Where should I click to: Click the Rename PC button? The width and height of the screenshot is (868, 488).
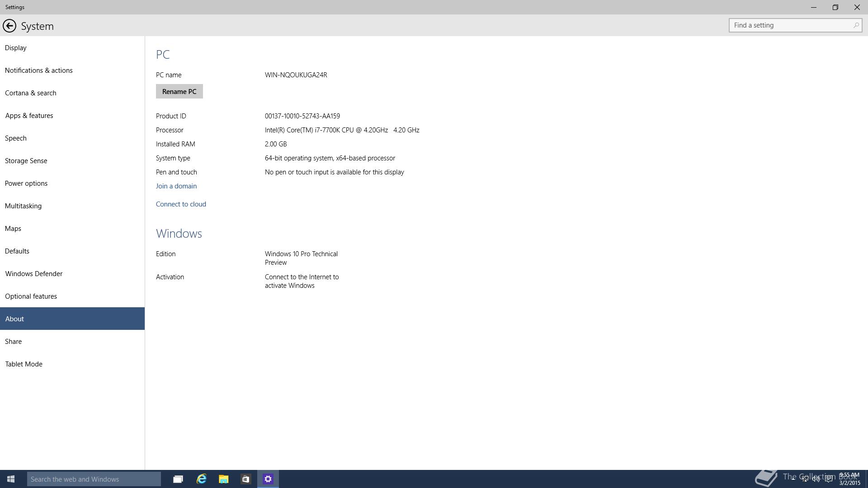coord(179,91)
